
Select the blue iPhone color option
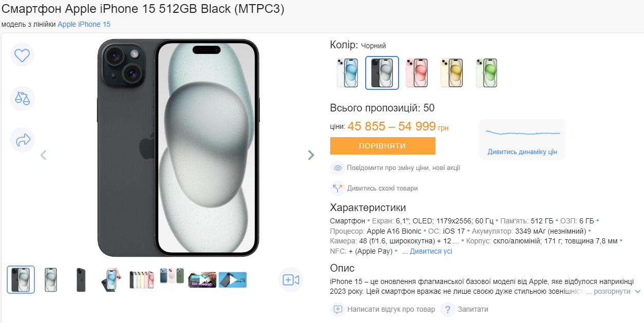[347, 72]
